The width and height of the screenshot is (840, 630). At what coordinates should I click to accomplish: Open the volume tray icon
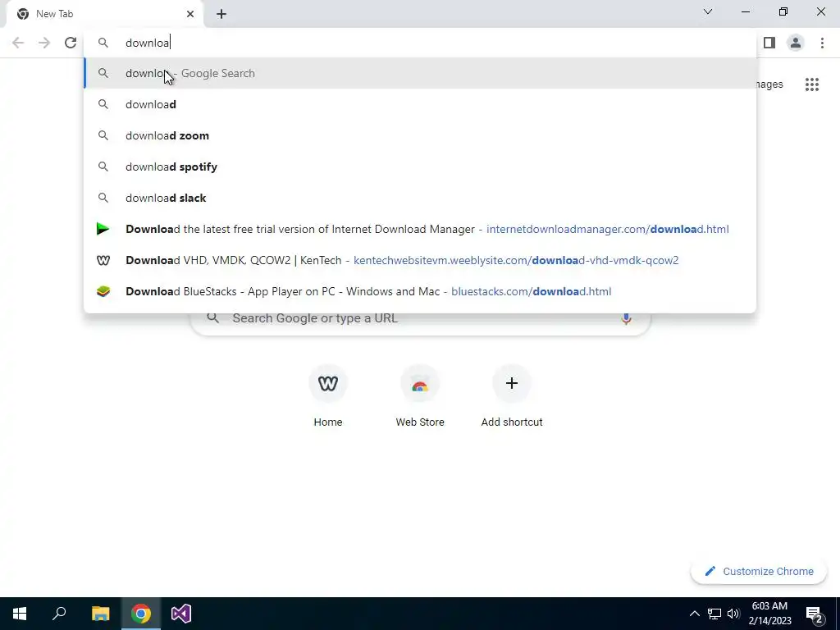tap(733, 614)
